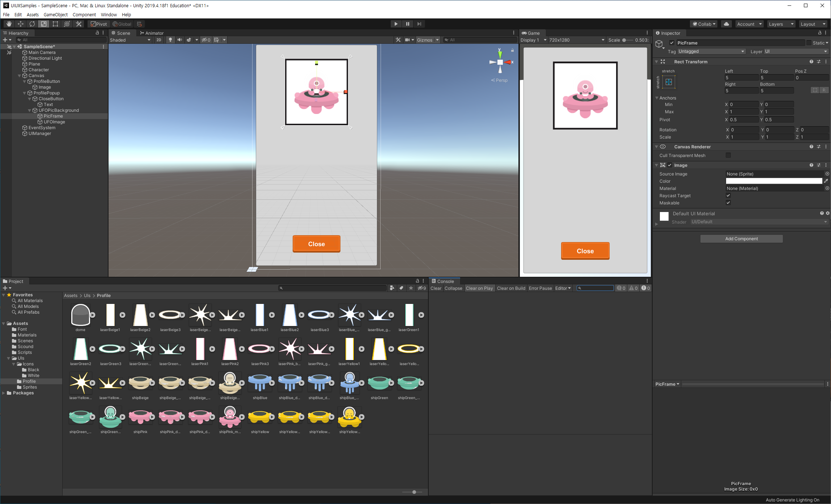This screenshot has width=831, height=504.
Task: Enable Cull Transparent Mesh checkbox
Action: pos(728,155)
